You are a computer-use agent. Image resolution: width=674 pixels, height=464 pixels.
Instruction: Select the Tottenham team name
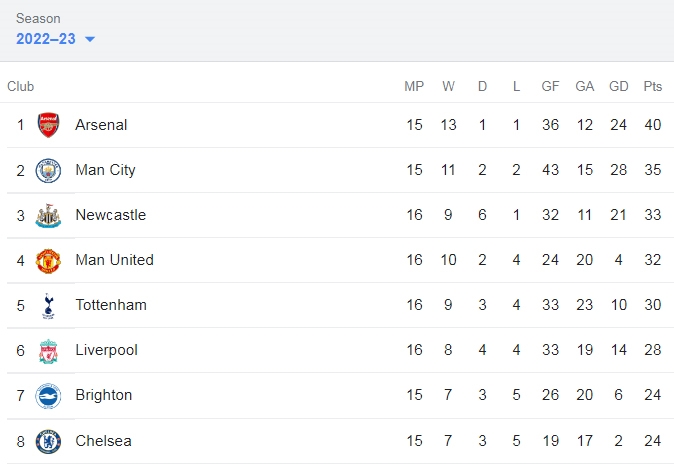111,304
